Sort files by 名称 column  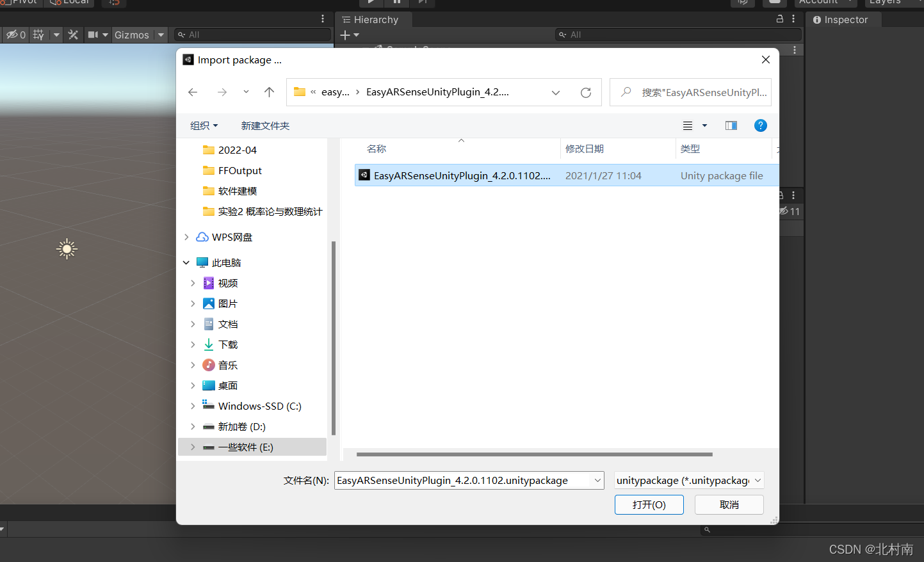click(377, 149)
